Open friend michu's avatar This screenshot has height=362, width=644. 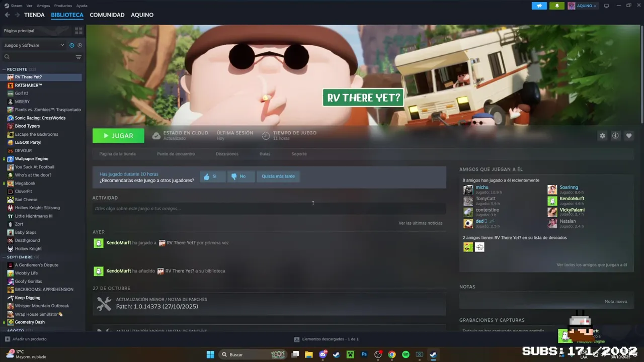tap(468, 190)
